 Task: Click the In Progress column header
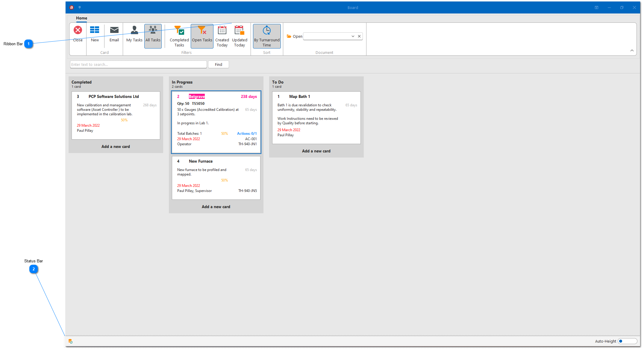click(182, 82)
